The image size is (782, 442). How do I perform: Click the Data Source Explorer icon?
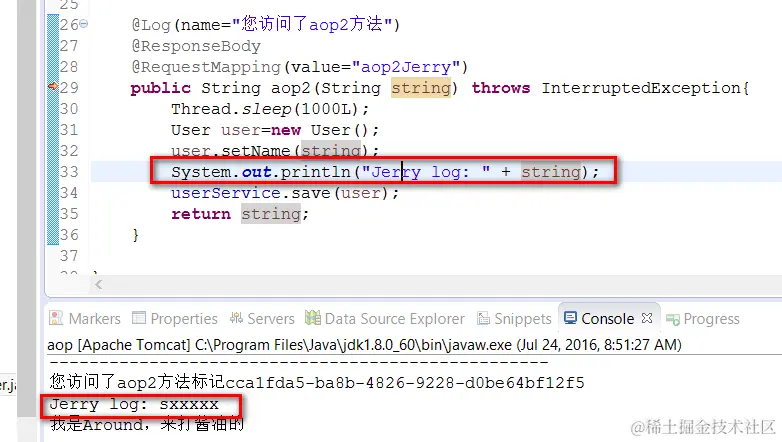tap(313, 317)
